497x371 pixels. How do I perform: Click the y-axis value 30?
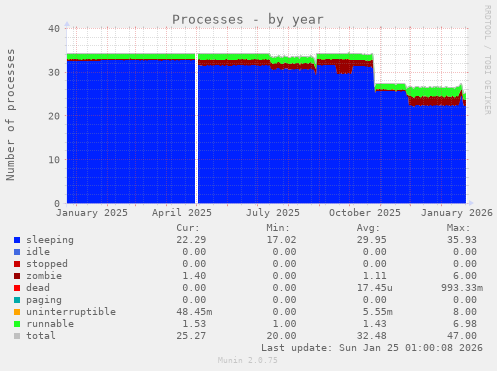(54, 72)
